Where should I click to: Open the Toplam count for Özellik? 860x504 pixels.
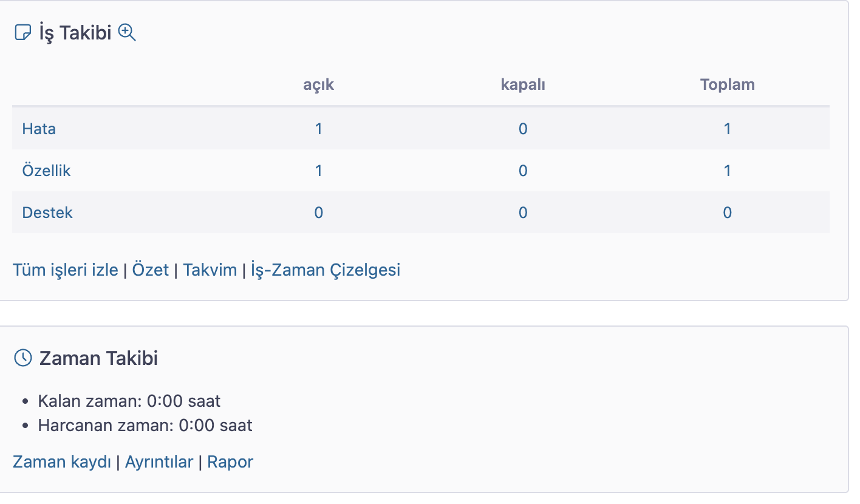727,171
